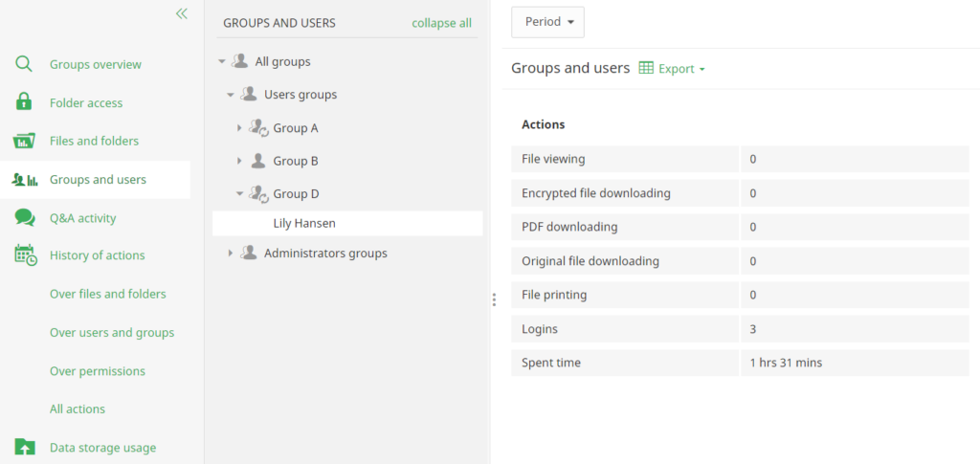Click the History of actions calendar icon

(26, 255)
